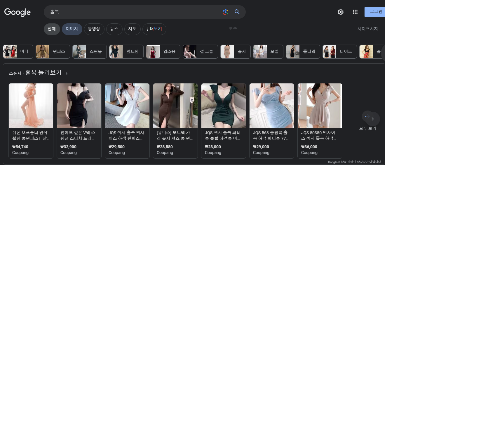Image resolution: width=502 pixels, height=448 pixels.
Task: Open the settings gear menu
Action: click(x=340, y=12)
